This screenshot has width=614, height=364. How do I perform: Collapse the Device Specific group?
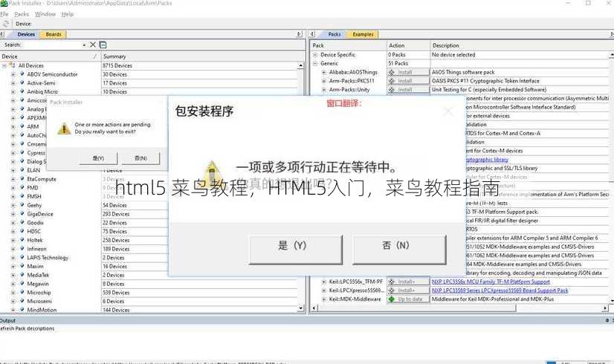coord(315,55)
